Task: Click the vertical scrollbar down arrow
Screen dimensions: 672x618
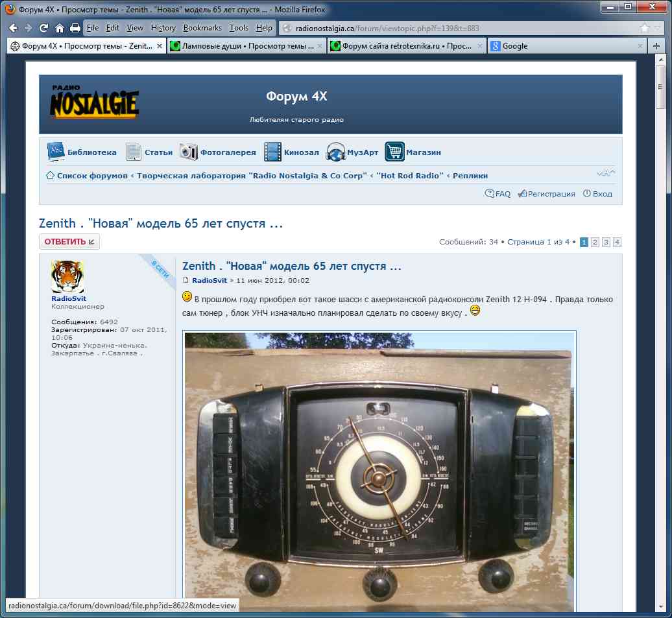Action: (x=660, y=606)
